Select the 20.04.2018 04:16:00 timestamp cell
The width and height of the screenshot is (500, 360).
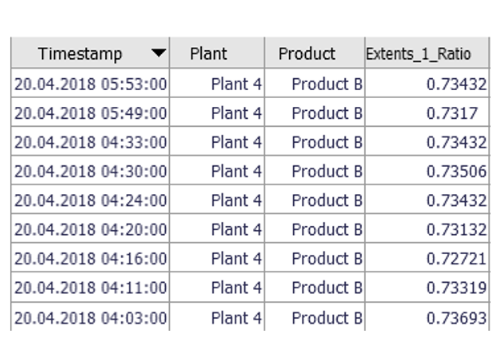[x=90, y=258]
